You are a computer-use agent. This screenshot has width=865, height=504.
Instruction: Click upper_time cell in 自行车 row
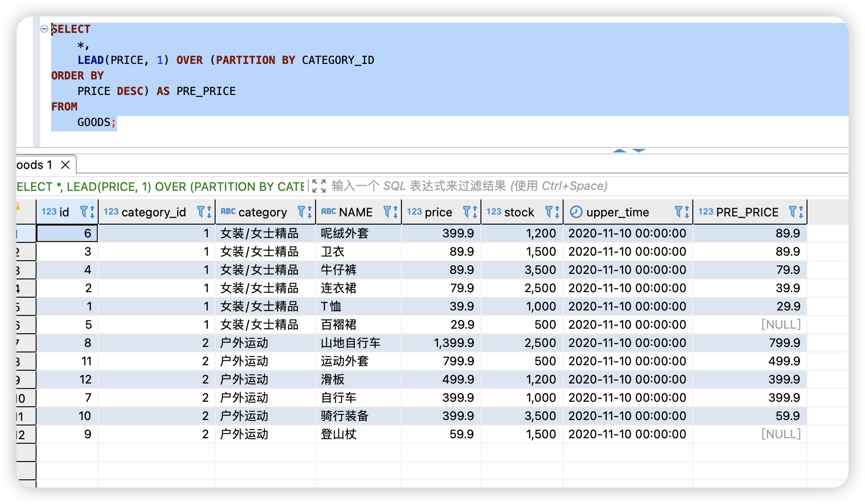coord(628,398)
